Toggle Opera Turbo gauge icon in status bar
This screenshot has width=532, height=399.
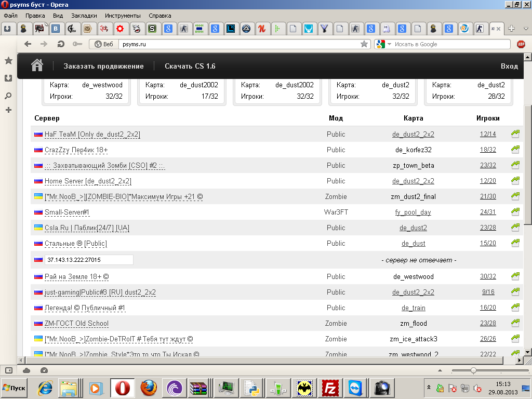click(44, 370)
